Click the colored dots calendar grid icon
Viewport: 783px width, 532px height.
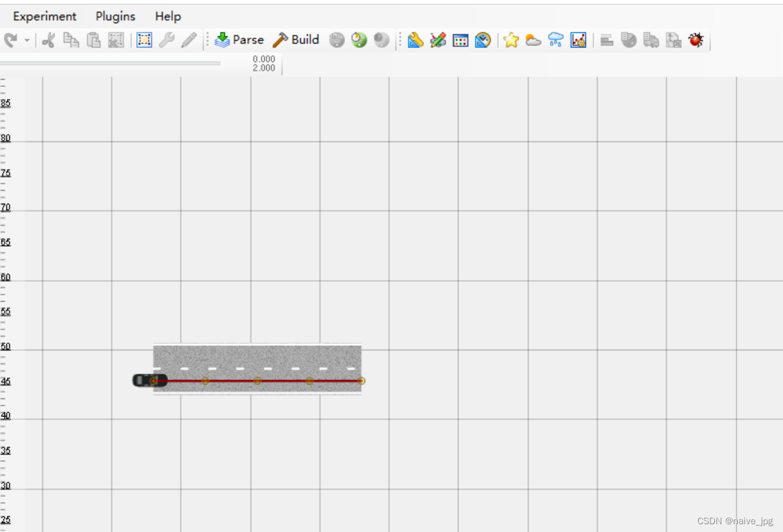tap(461, 41)
